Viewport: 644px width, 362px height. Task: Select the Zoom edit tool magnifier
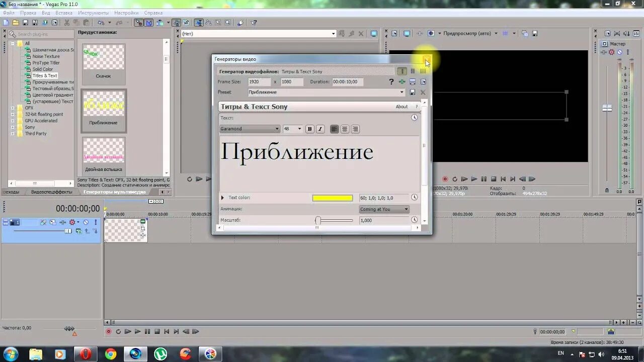tap(228, 23)
